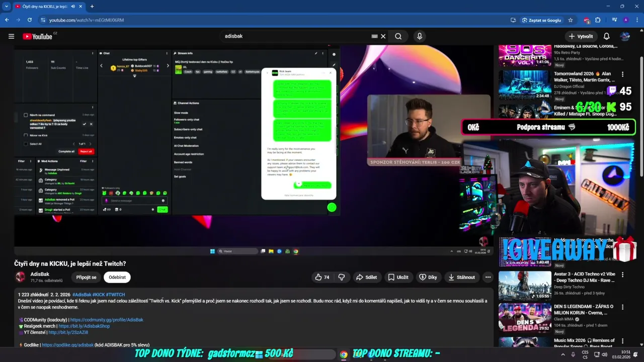Viewport: 644px width, 362px height.
Task: Open the #AdisBak hashtag link
Action: (x=82, y=295)
